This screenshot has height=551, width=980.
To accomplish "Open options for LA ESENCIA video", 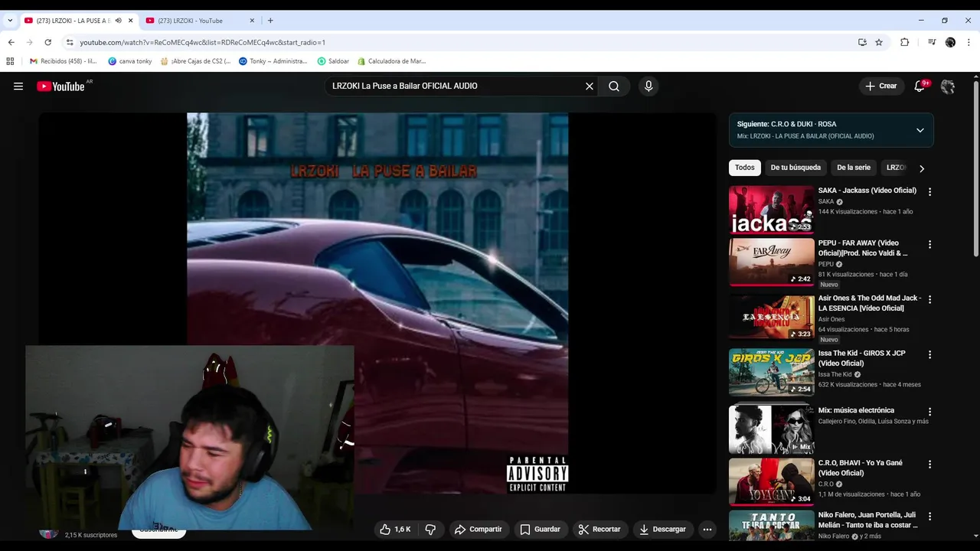I will (x=929, y=300).
